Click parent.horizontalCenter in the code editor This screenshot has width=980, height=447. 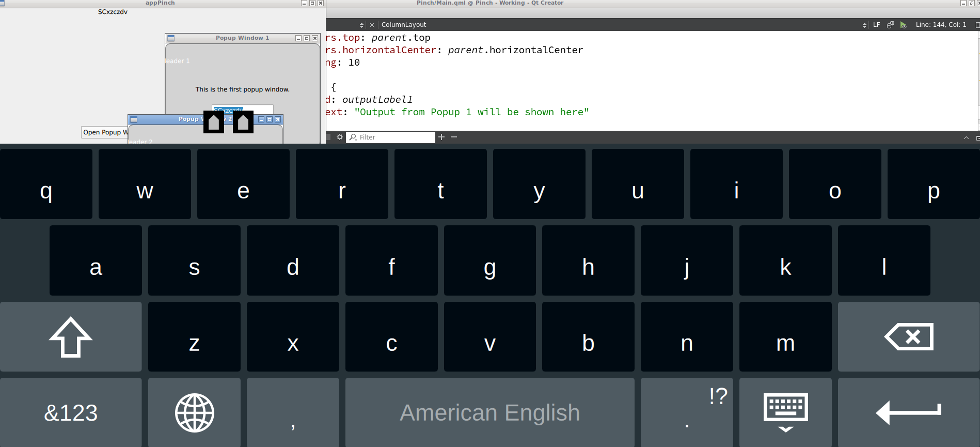[x=515, y=50]
